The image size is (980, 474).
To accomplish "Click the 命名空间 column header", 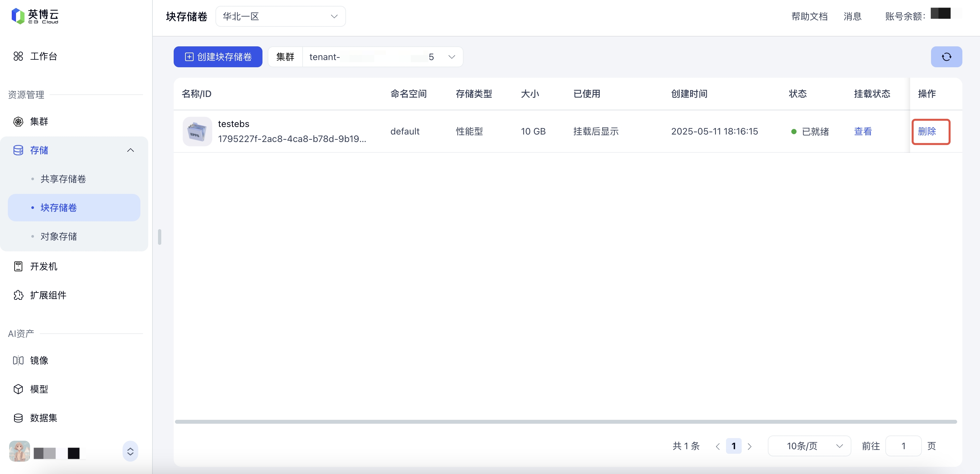I will point(409,94).
